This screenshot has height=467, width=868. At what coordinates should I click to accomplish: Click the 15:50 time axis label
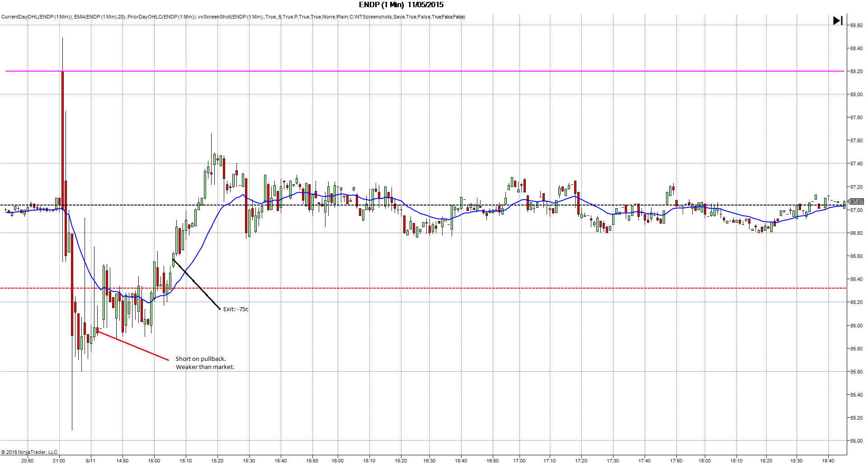click(x=312, y=461)
